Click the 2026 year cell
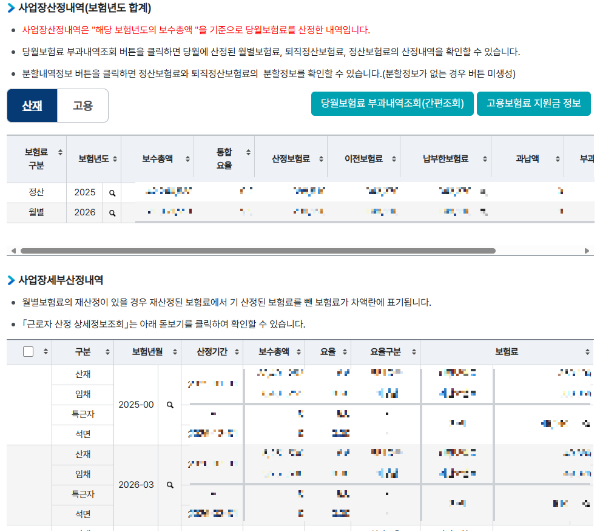 click(85, 212)
